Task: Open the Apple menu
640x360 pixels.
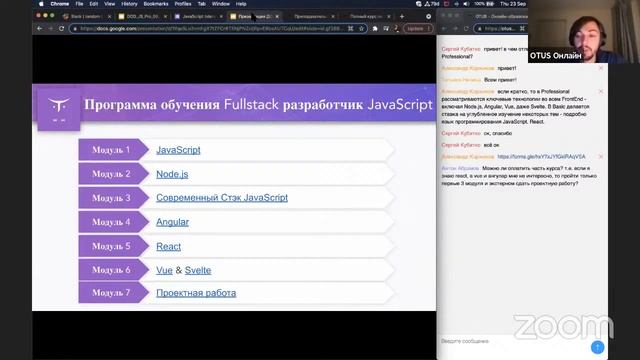Action: (41, 4)
